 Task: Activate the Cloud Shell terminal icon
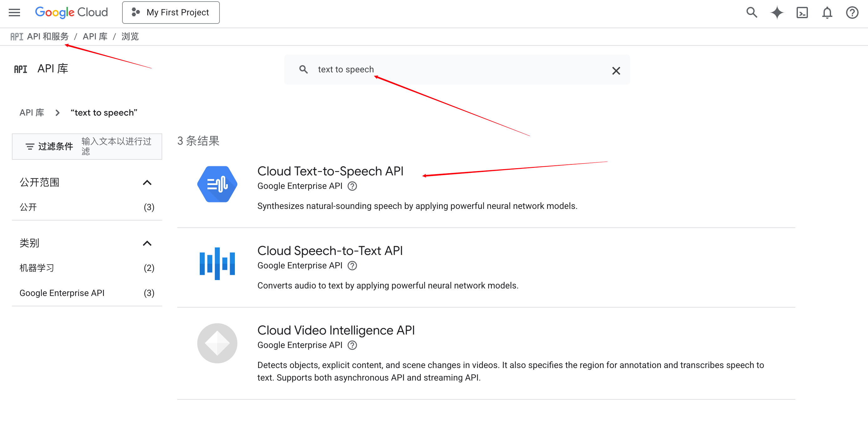(x=802, y=13)
